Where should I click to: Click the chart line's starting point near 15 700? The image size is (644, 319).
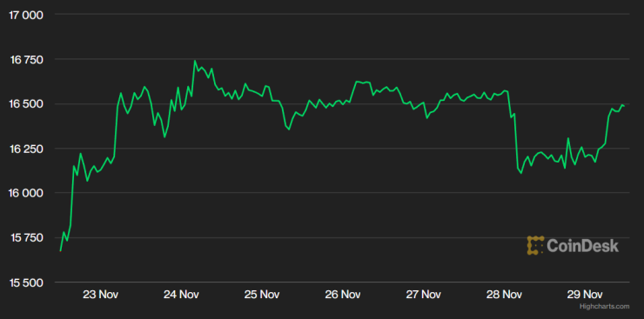pos(60,250)
